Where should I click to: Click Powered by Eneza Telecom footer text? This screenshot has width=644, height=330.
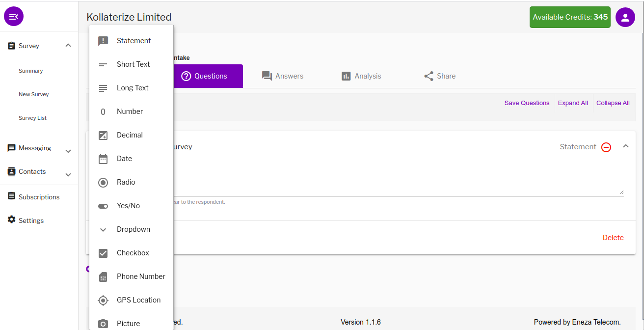(x=577, y=322)
